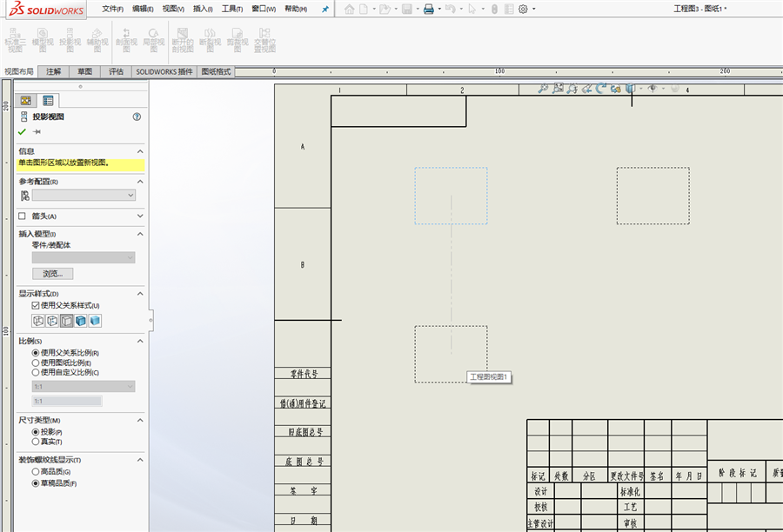Click the Zoom to Fit icon
Viewport: 783px width, 532px height.
pyautogui.click(x=543, y=89)
